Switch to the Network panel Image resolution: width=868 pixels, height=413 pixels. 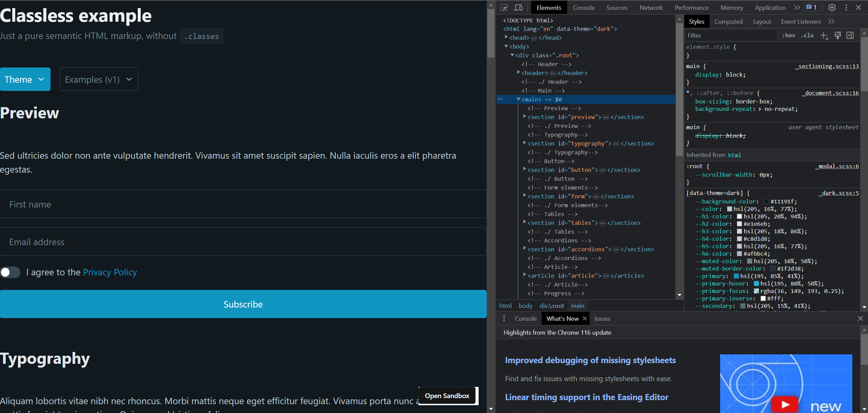[651, 7]
